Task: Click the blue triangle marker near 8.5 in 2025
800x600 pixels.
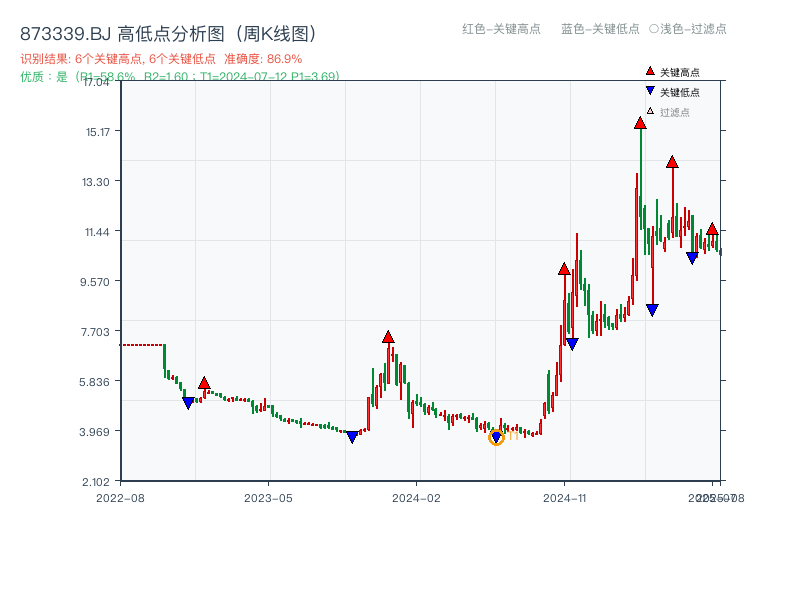Action: click(653, 309)
